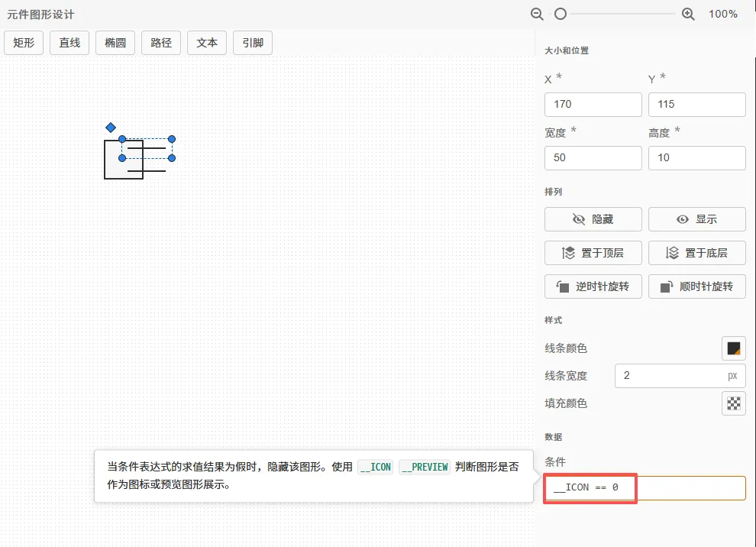Click the zoom out magnifier icon
756x547 pixels.
click(x=537, y=14)
